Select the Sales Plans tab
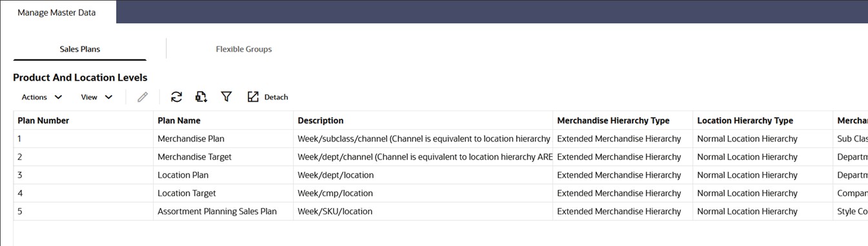The width and height of the screenshot is (868, 246). [80, 49]
